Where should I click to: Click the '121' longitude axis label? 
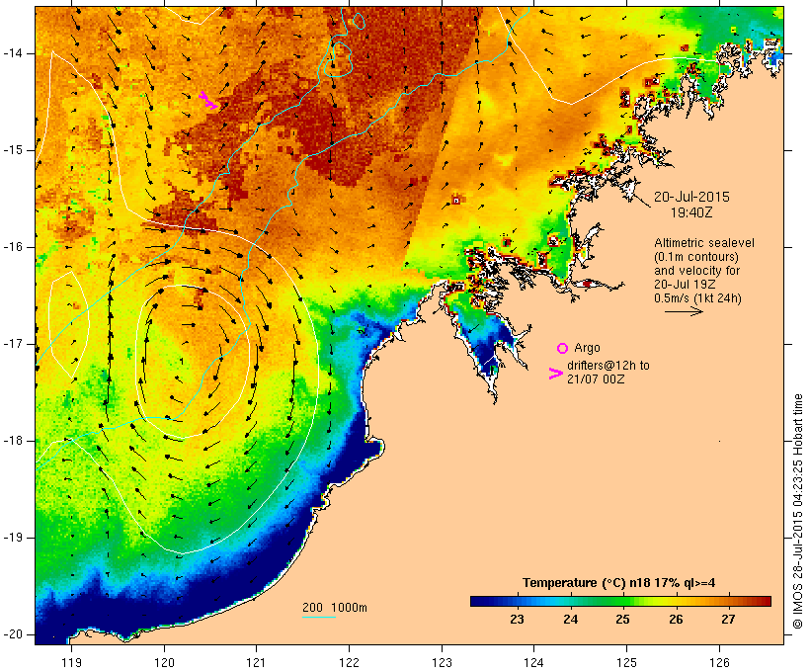[256, 662]
